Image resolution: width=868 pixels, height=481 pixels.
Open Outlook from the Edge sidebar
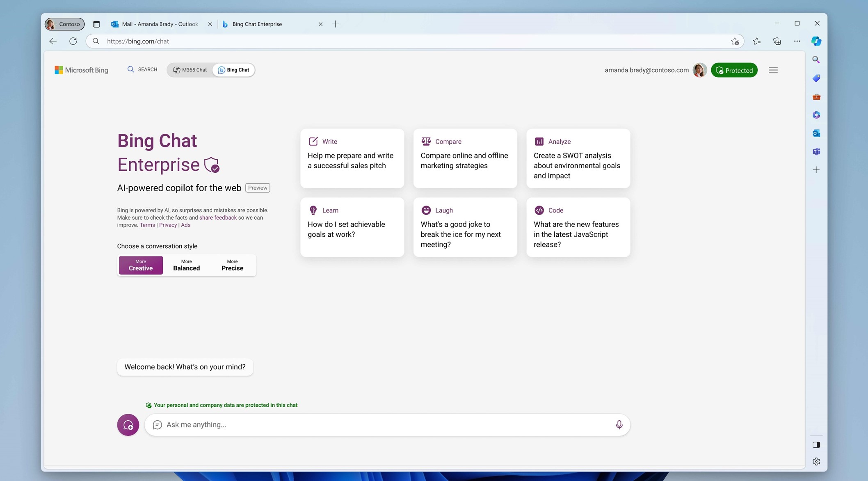816,133
